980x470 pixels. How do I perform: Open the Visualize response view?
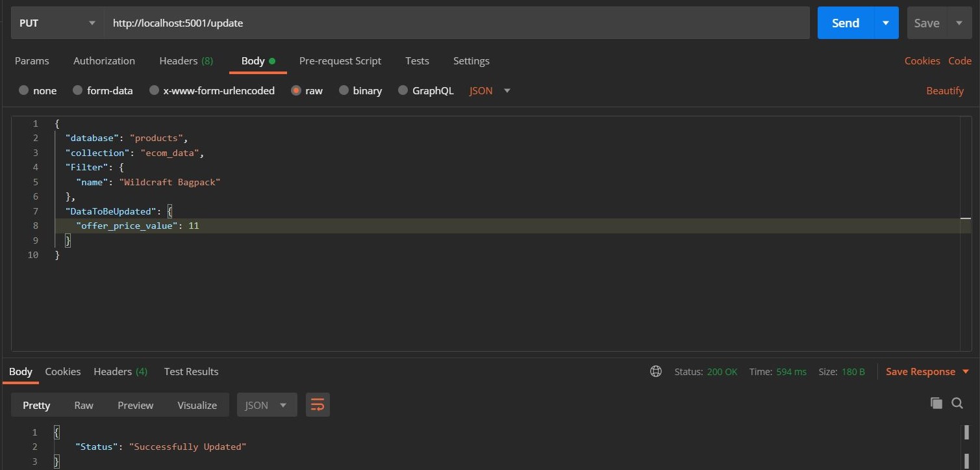[x=197, y=405]
